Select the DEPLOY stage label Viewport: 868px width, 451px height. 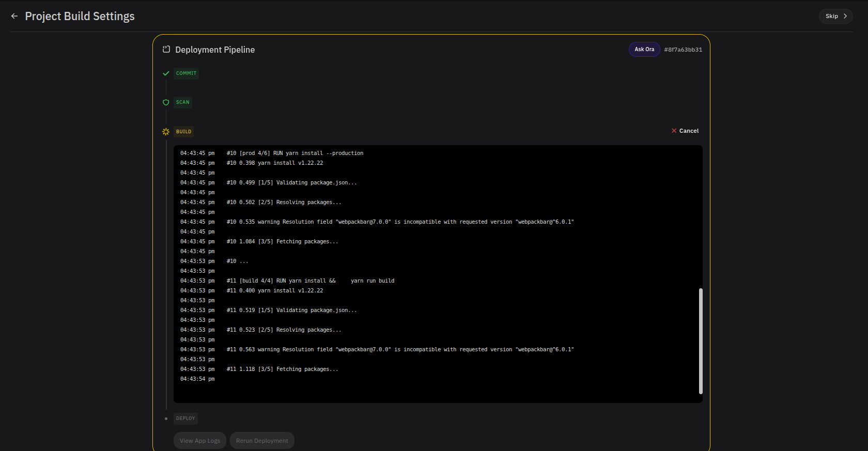pos(185,418)
